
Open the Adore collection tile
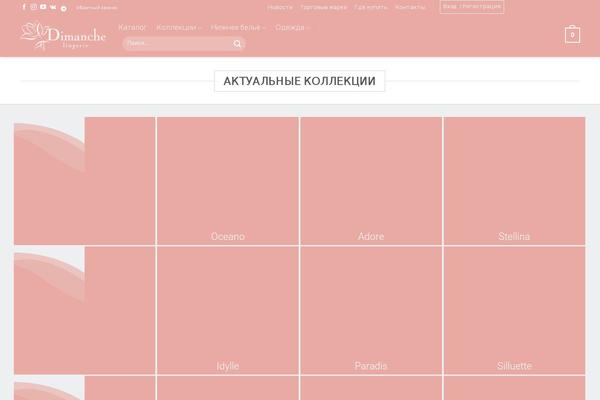(x=371, y=181)
